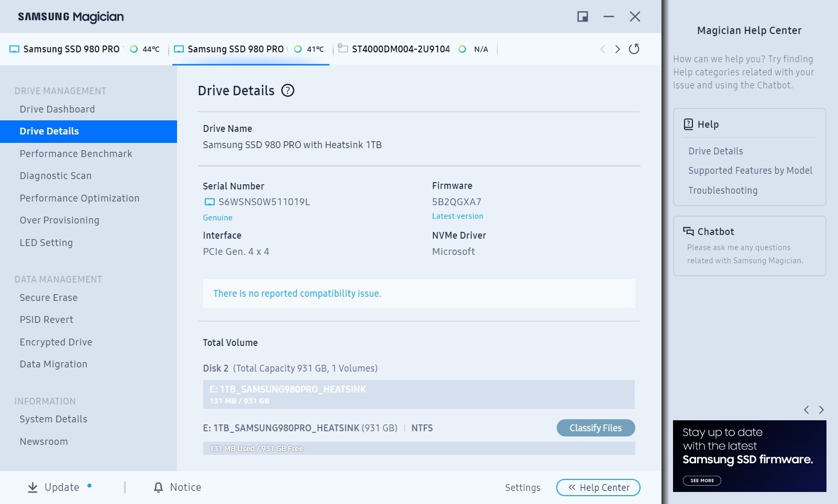
Task: Click the Disk 2 total capacity line
Action: (x=290, y=368)
